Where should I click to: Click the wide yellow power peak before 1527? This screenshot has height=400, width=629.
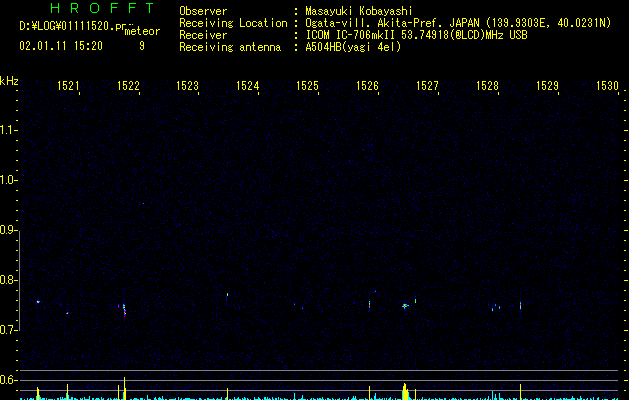click(x=405, y=392)
